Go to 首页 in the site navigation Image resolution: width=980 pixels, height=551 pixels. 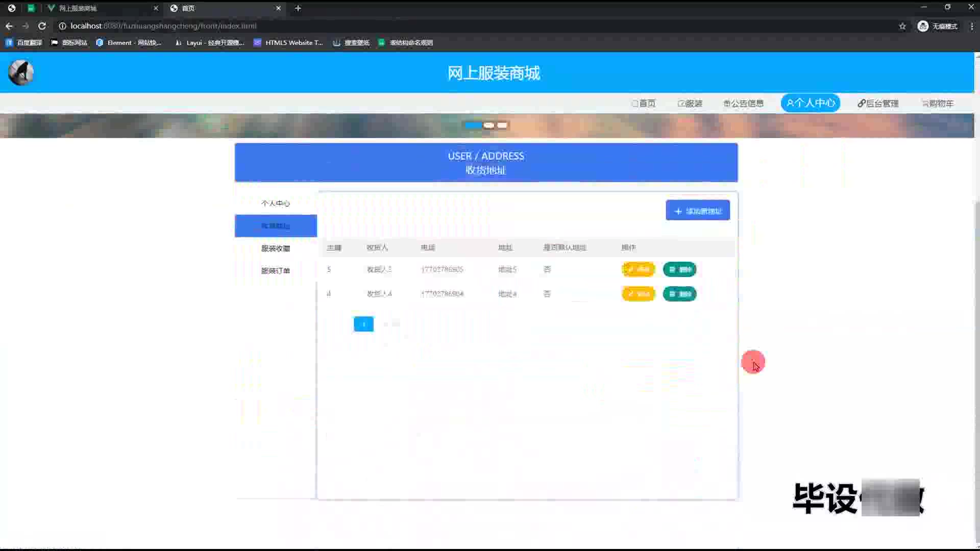pyautogui.click(x=644, y=104)
